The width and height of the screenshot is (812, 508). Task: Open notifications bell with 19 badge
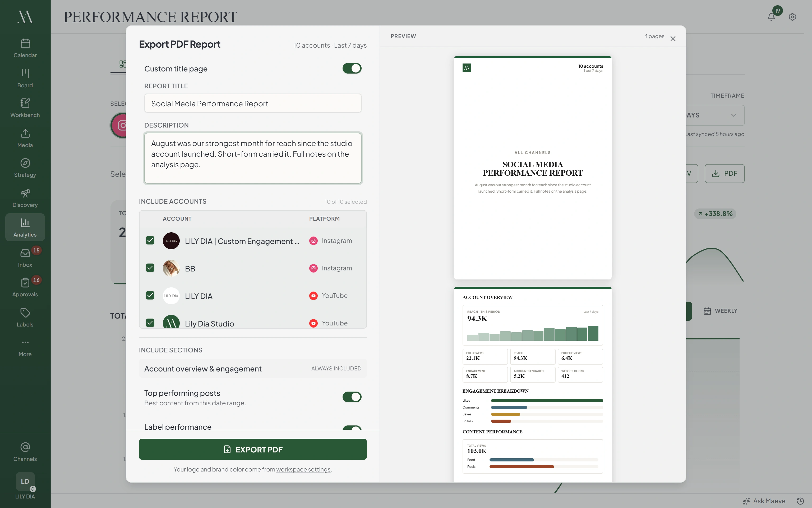tap(771, 16)
